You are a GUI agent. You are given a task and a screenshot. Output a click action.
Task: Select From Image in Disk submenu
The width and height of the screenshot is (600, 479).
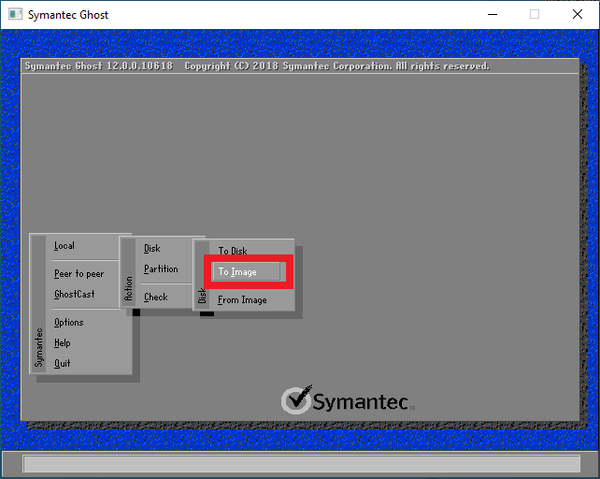click(242, 300)
